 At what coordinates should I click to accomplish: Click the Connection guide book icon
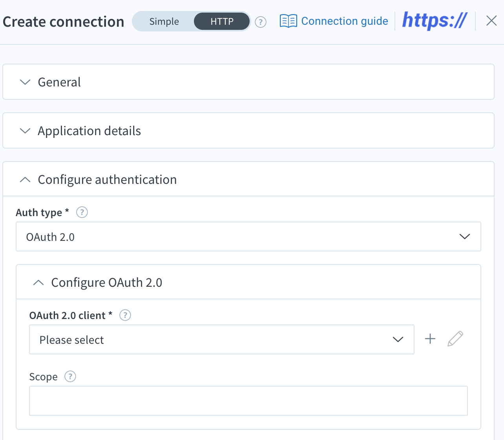[289, 21]
